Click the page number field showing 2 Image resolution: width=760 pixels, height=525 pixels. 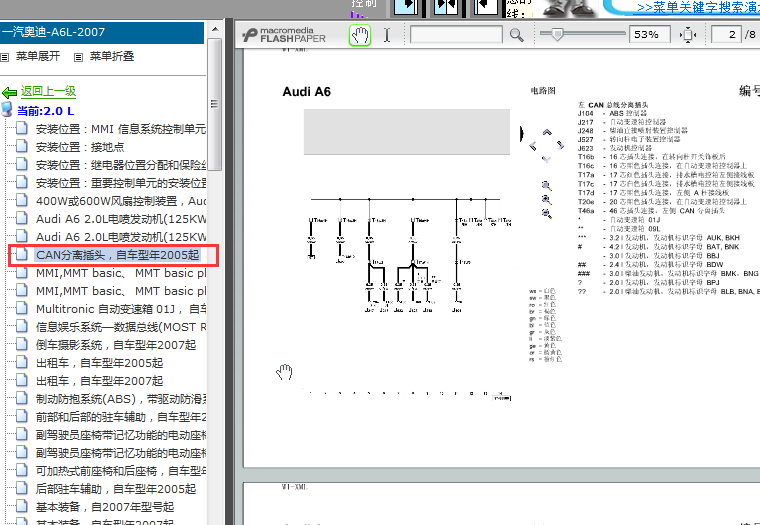(726, 35)
